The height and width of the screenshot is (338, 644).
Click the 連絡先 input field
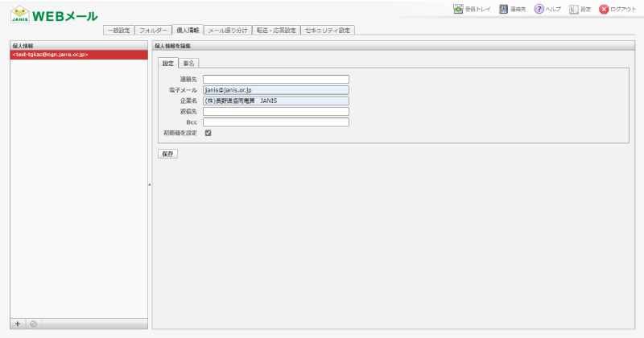click(276, 79)
